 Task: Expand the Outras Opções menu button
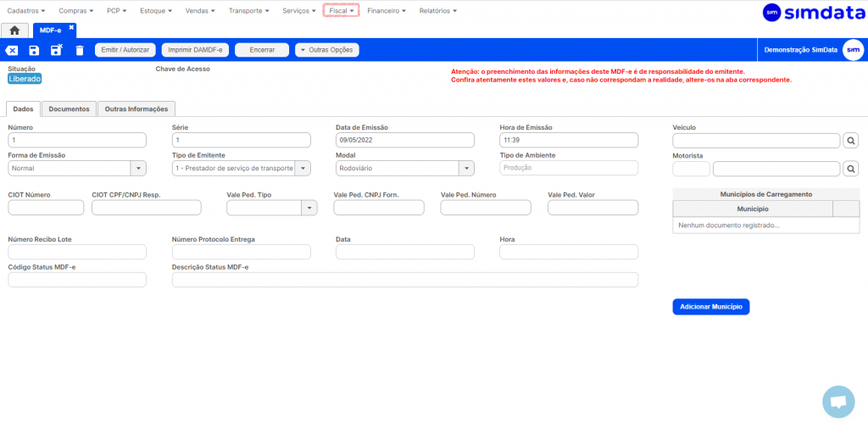pyautogui.click(x=327, y=50)
